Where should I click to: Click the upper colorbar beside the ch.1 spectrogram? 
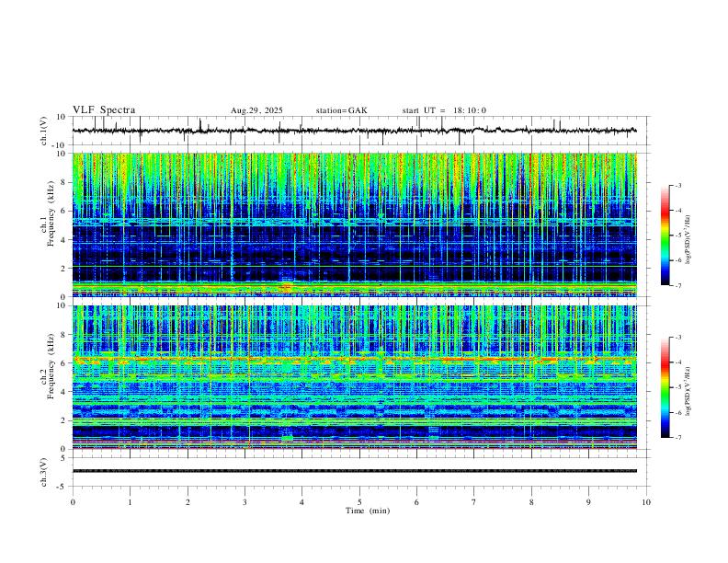665,236
